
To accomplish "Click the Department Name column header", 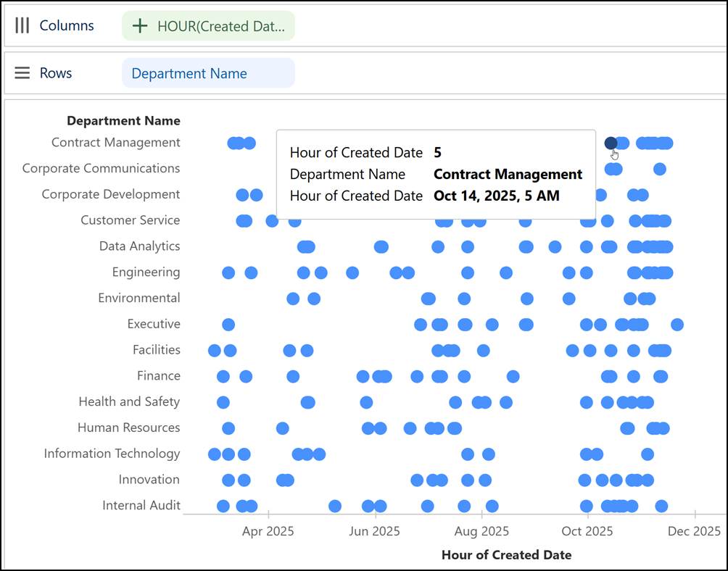I will click(x=123, y=120).
